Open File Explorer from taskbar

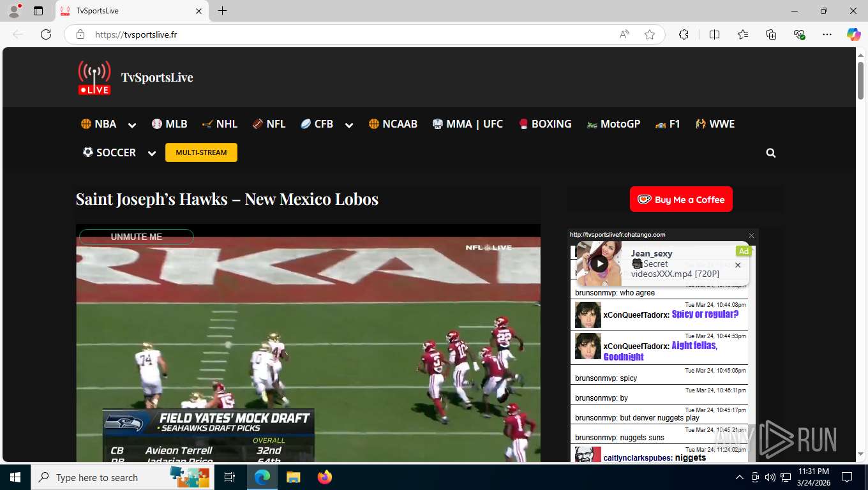pos(293,477)
